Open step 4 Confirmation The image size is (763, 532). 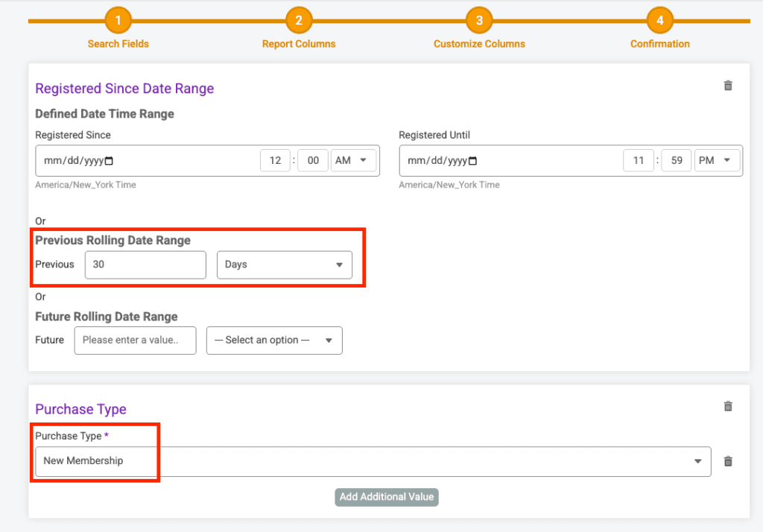coord(659,21)
